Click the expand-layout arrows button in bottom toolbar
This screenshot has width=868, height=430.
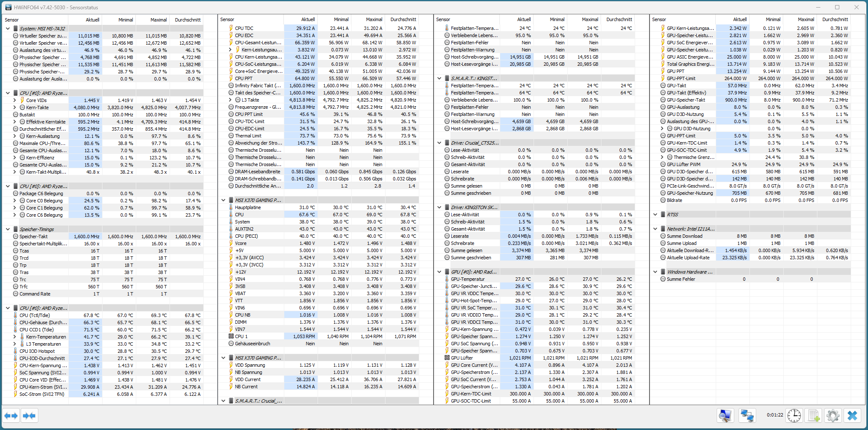click(x=11, y=416)
